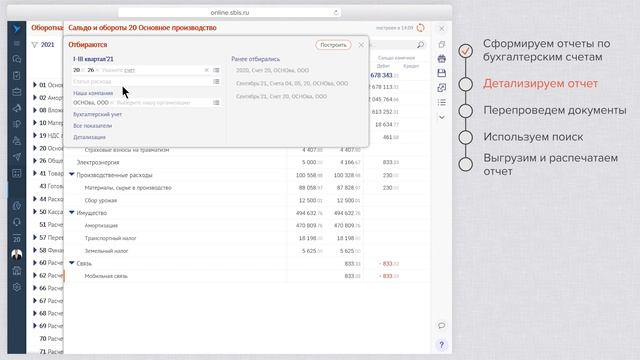Collapse the Имущество group
This screenshot has height=360, width=640.
pyautogui.click(x=72, y=213)
